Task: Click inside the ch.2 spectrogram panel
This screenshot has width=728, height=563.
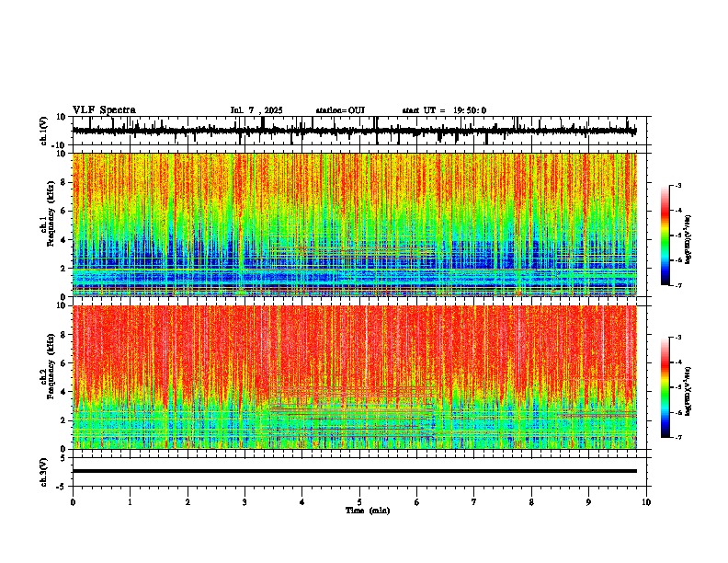Action: [x=354, y=377]
